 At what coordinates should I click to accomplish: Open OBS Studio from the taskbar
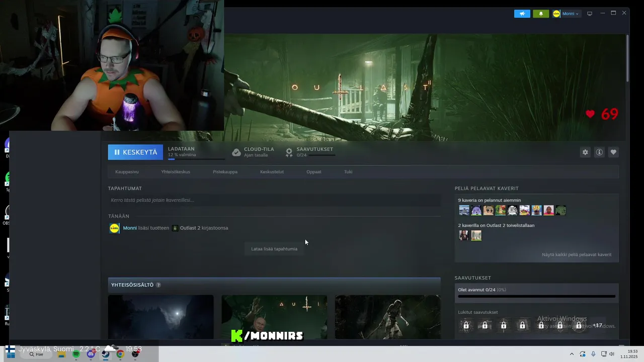click(x=135, y=354)
